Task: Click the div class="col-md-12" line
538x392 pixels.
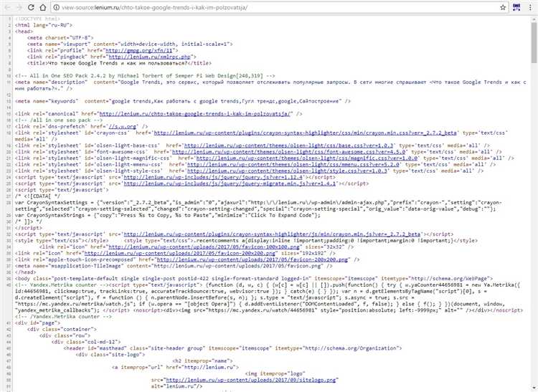Action: point(86,342)
